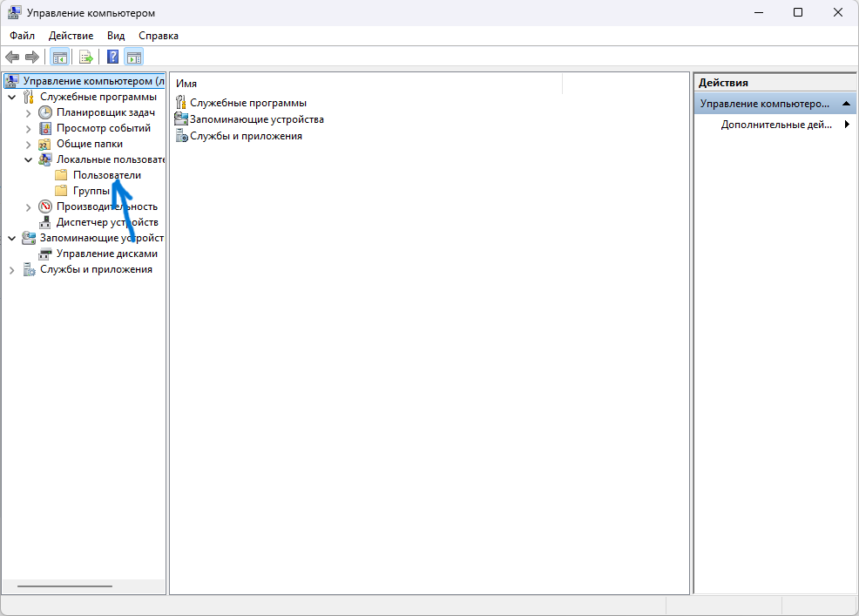Select Службы и приложения text in list pane

[246, 136]
